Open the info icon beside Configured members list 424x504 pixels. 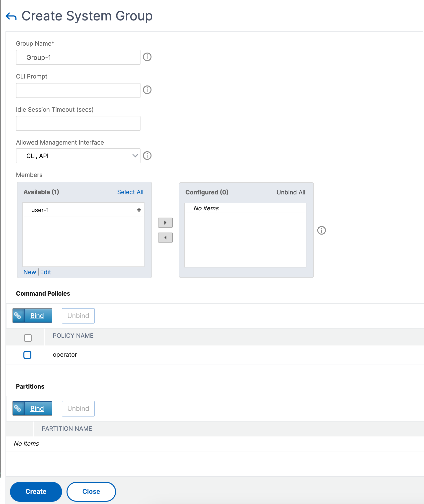tap(322, 230)
